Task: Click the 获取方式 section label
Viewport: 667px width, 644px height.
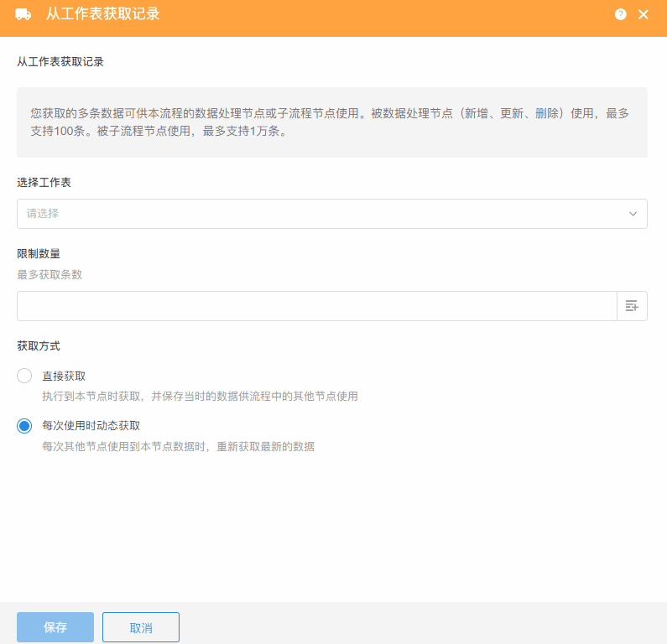Action: [x=39, y=345]
